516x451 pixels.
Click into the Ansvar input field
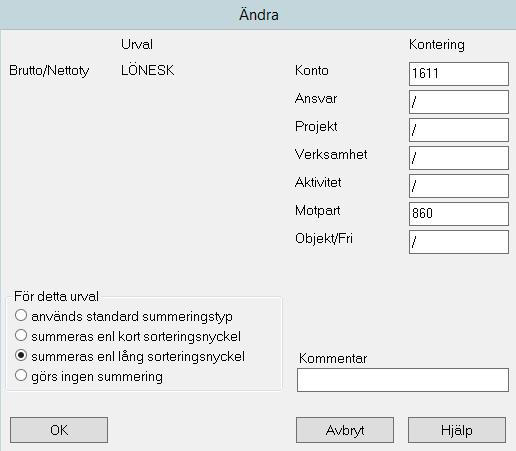[x=459, y=102]
